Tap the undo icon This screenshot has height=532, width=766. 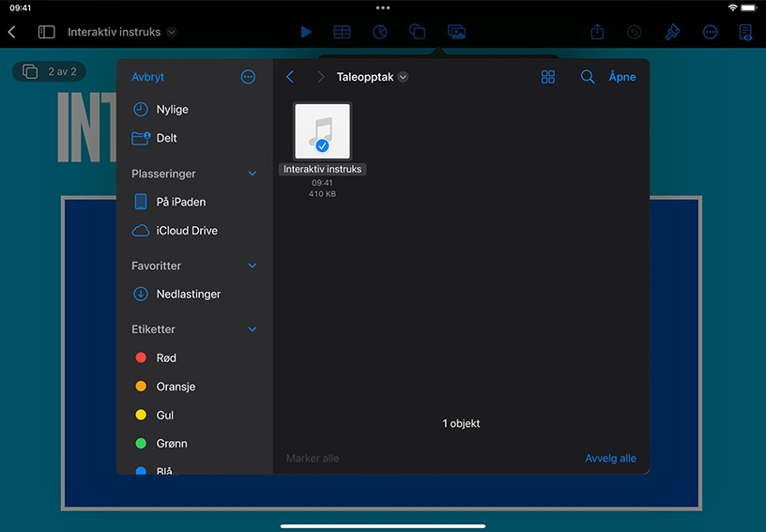(x=634, y=32)
